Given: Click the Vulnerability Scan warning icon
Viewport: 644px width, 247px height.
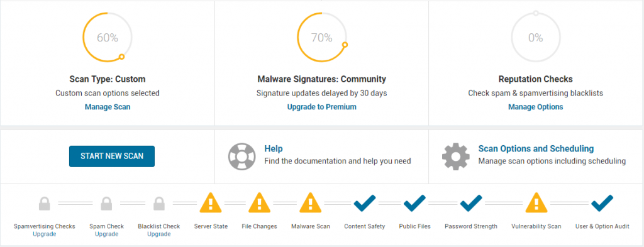Looking at the screenshot, I should click(536, 202).
